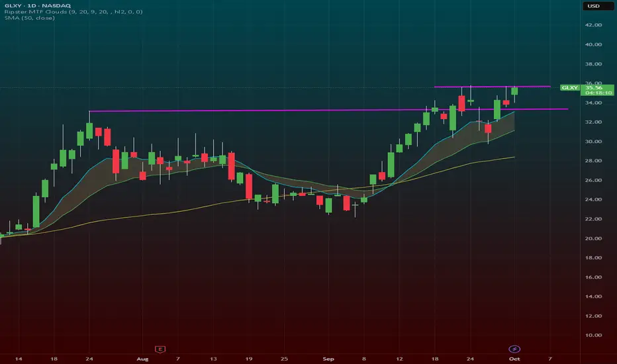Click the green GLXY price tag
This screenshot has height=364, width=617.
click(570, 88)
